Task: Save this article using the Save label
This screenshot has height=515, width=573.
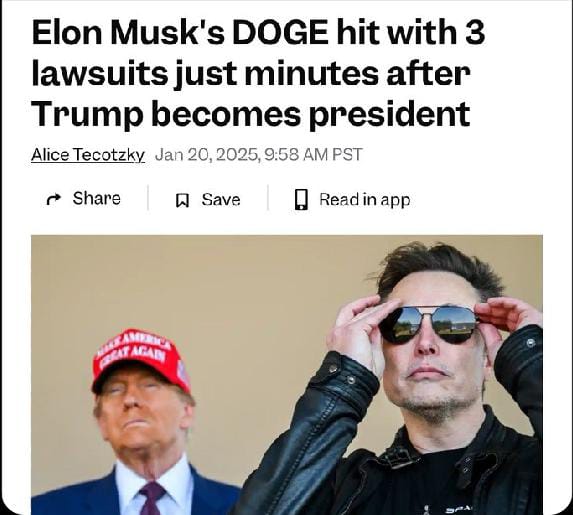Action: 221,200
